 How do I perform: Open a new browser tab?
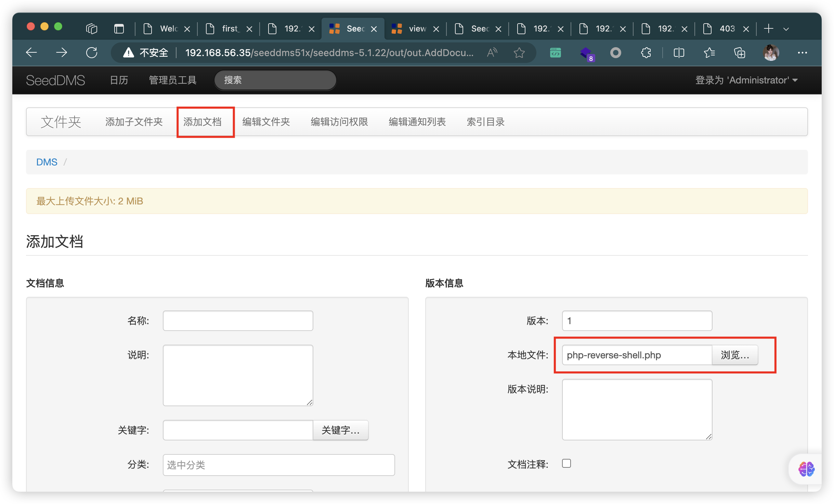(x=768, y=29)
